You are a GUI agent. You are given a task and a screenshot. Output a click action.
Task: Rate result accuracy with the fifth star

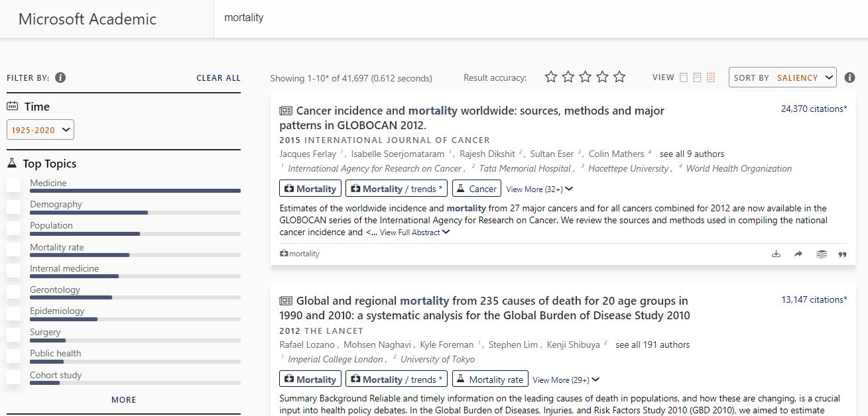pyautogui.click(x=619, y=77)
